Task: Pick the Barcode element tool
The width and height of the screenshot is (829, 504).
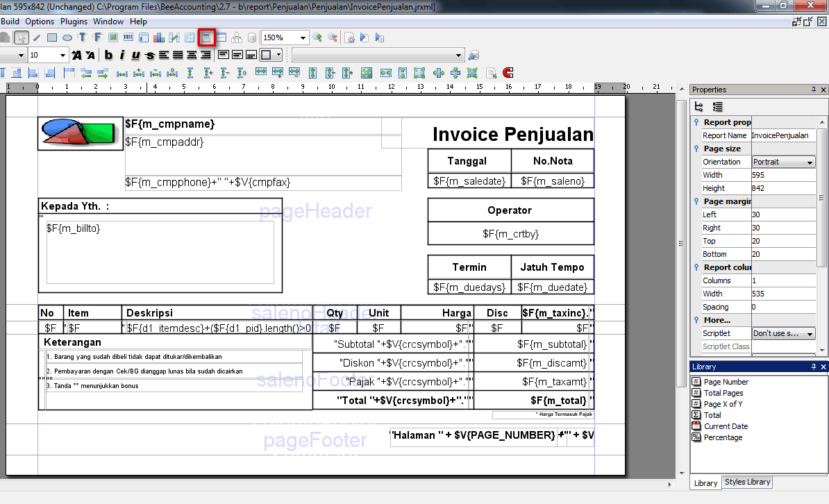Action: click(x=127, y=37)
